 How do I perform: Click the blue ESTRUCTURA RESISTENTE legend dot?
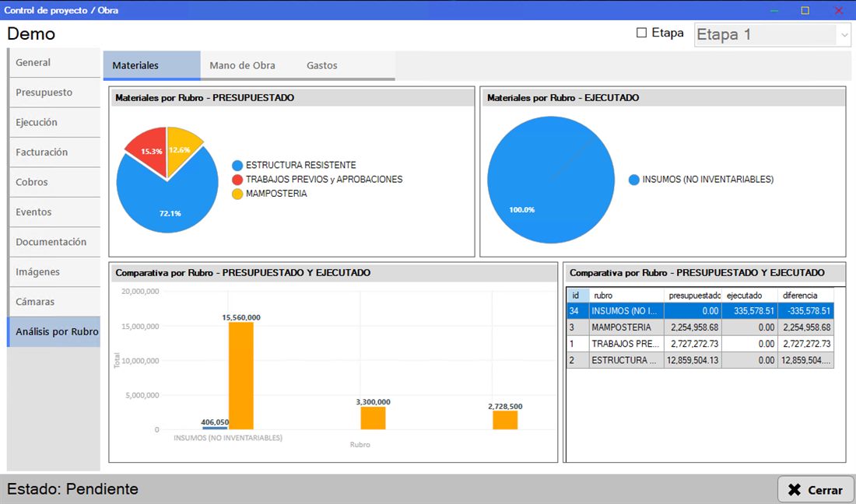tap(237, 165)
